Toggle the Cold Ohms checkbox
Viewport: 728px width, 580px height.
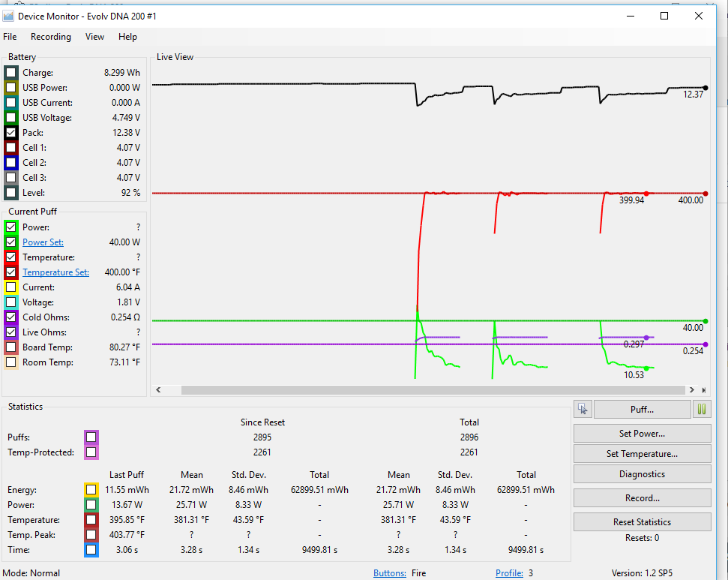point(11,317)
